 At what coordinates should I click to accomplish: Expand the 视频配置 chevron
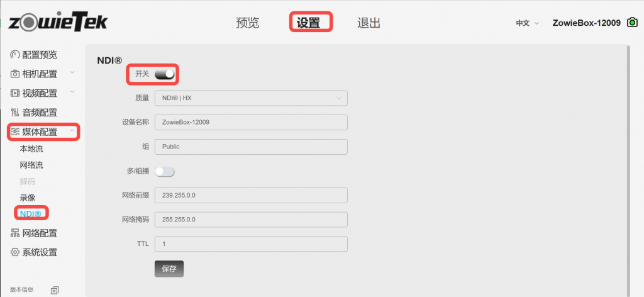[72, 92]
